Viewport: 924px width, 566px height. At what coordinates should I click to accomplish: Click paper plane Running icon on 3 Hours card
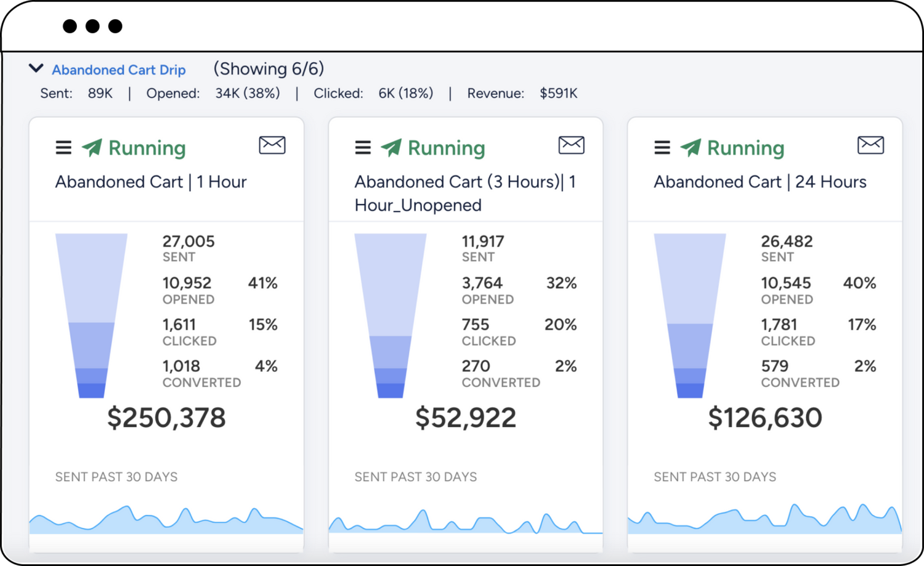point(392,148)
